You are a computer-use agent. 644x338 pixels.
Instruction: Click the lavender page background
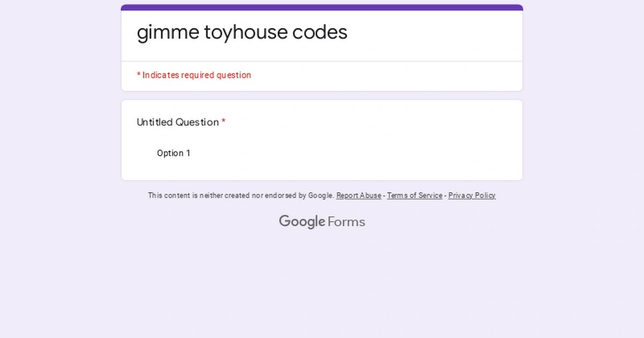pyautogui.click(x=54, y=268)
